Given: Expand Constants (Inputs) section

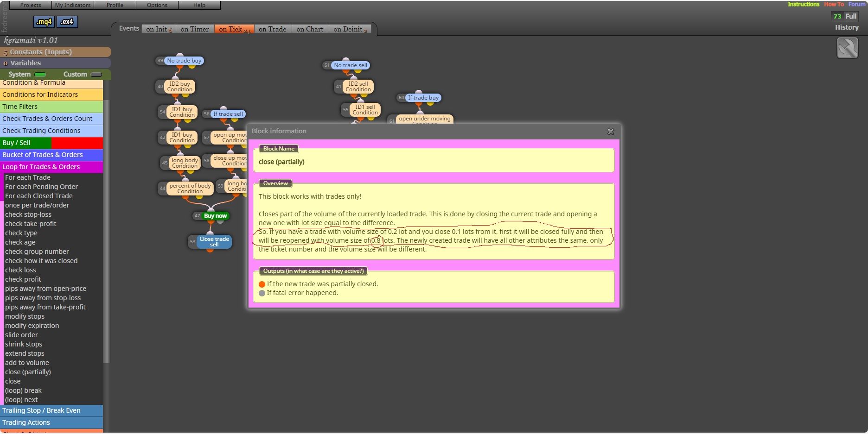Looking at the screenshot, I should pyautogui.click(x=56, y=52).
